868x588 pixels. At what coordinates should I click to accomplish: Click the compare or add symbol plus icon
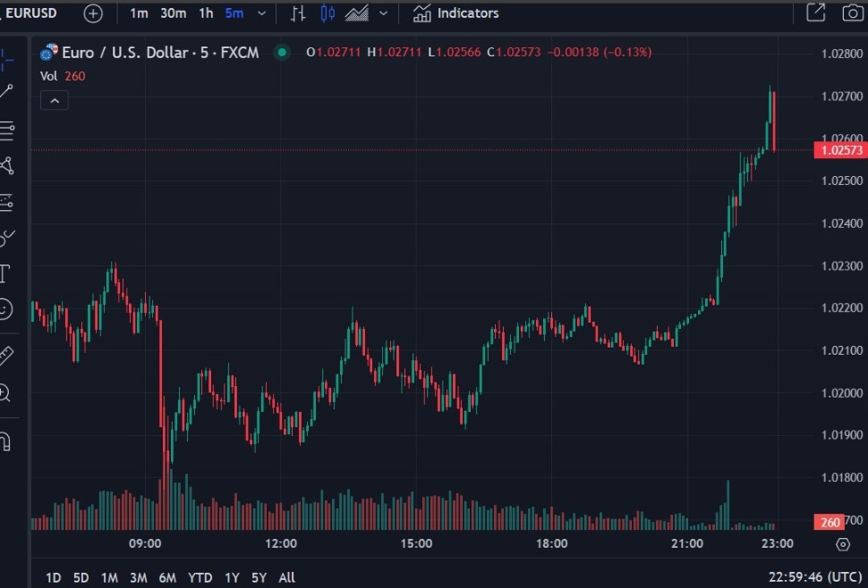click(x=93, y=13)
